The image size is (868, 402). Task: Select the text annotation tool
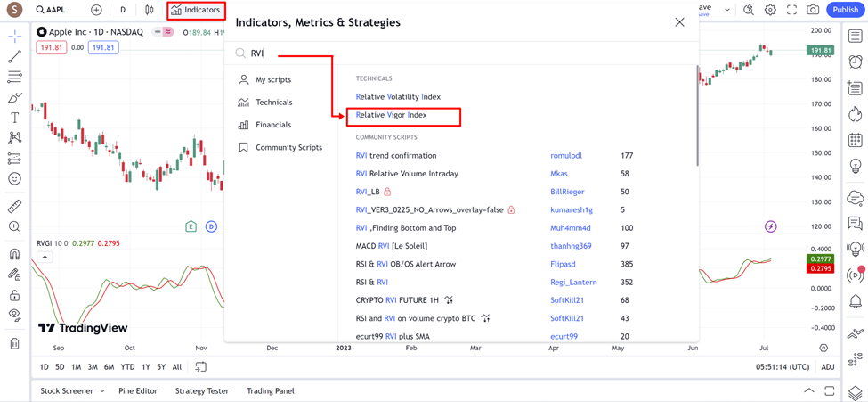pyautogui.click(x=15, y=118)
